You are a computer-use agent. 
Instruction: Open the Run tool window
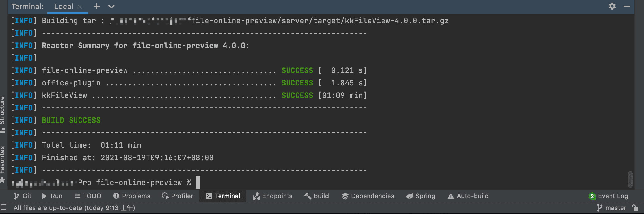point(52,196)
